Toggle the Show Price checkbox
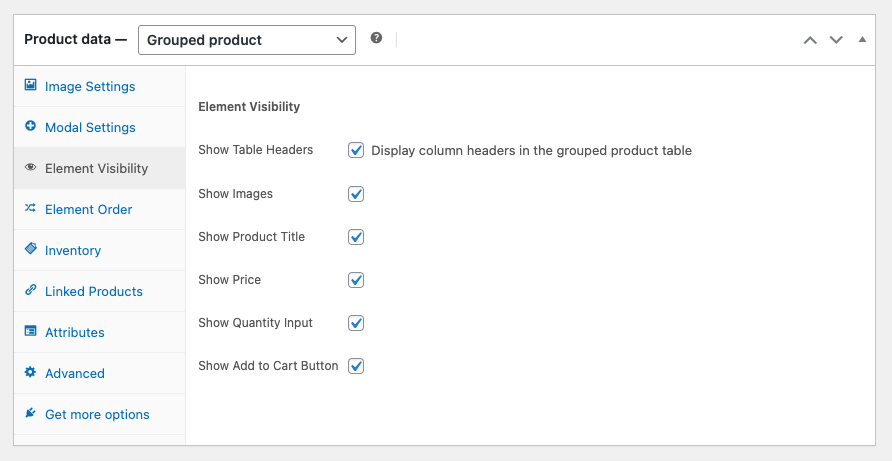 (x=356, y=280)
